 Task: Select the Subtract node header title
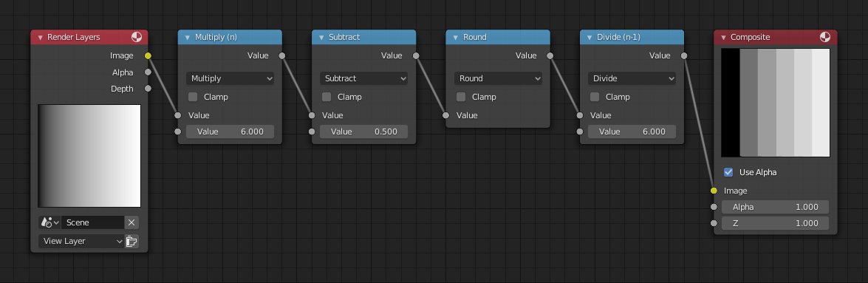[x=344, y=37]
